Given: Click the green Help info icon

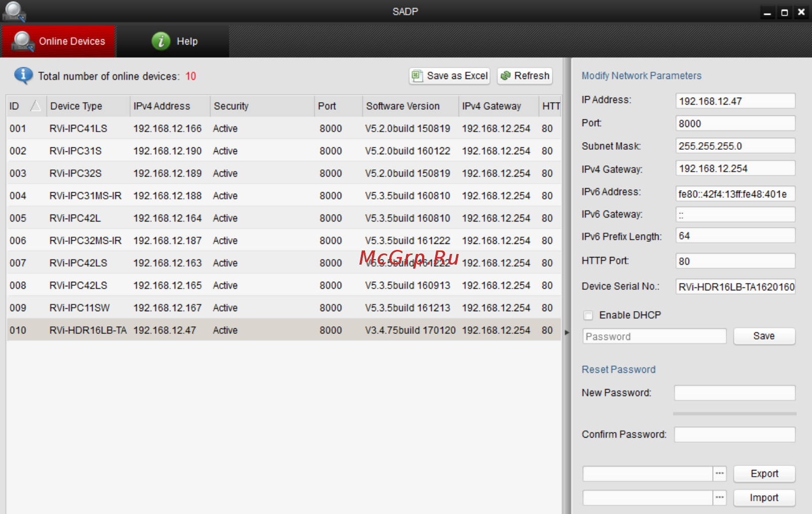Looking at the screenshot, I should 160,41.
